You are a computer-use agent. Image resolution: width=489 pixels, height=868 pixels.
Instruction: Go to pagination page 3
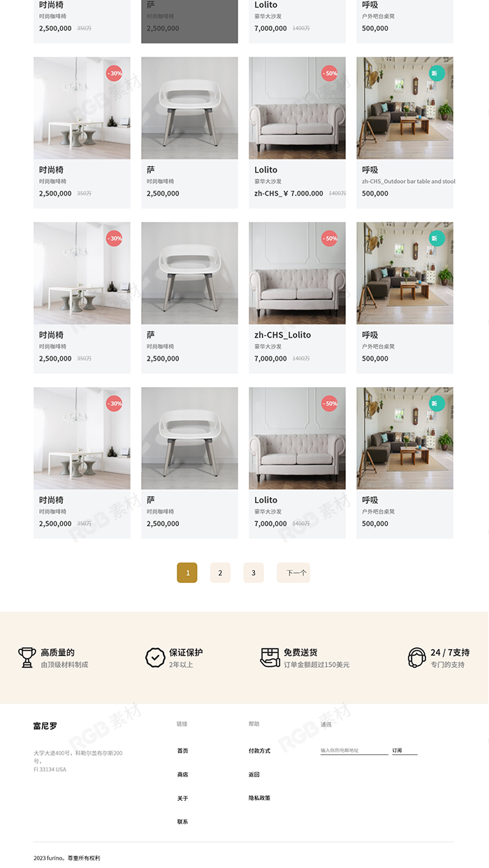coord(254,573)
